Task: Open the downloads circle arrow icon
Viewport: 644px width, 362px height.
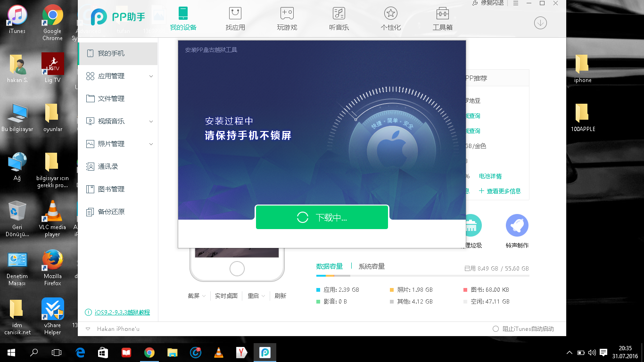Action: coord(540,22)
